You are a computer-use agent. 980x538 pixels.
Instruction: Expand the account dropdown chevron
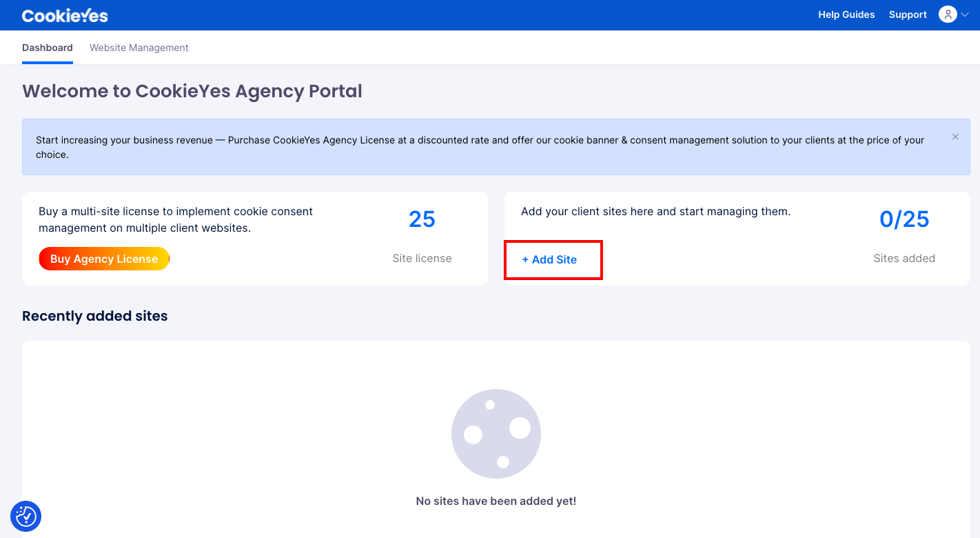[x=965, y=15]
